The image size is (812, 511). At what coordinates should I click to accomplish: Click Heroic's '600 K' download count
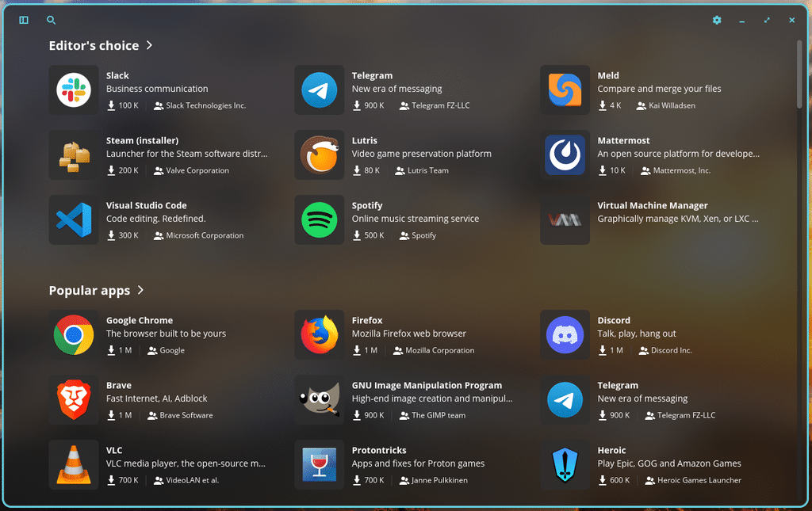point(619,480)
